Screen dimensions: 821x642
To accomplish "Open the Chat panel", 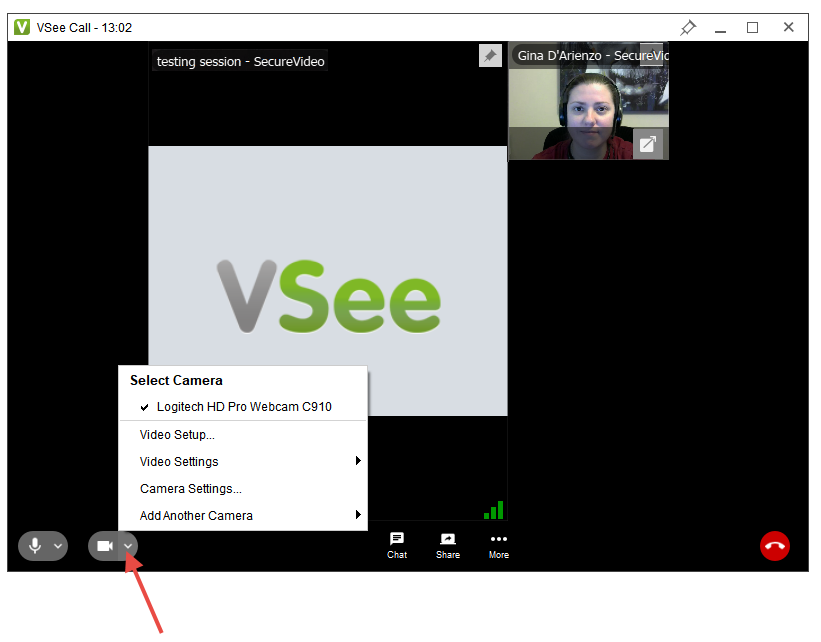I will coord(397,546).
